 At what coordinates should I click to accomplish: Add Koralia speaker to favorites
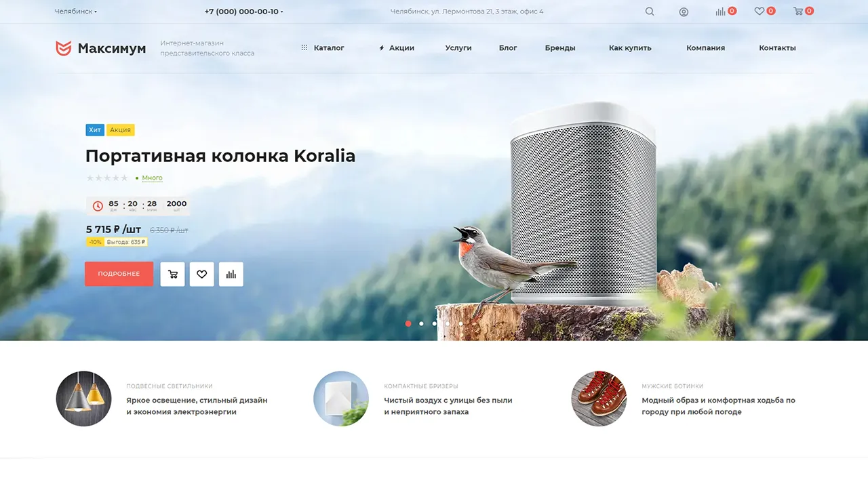click(x=201, y=274)
